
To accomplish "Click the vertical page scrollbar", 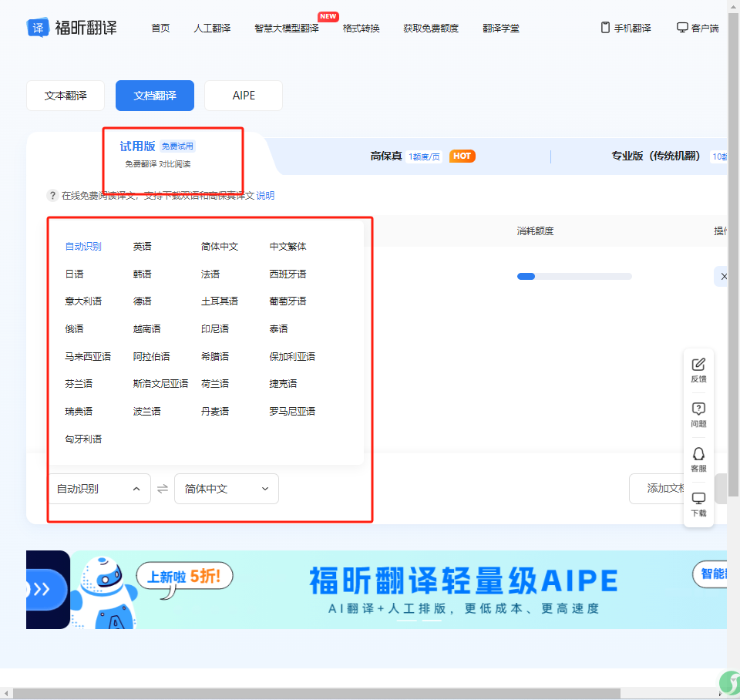I will coord(733,255).
